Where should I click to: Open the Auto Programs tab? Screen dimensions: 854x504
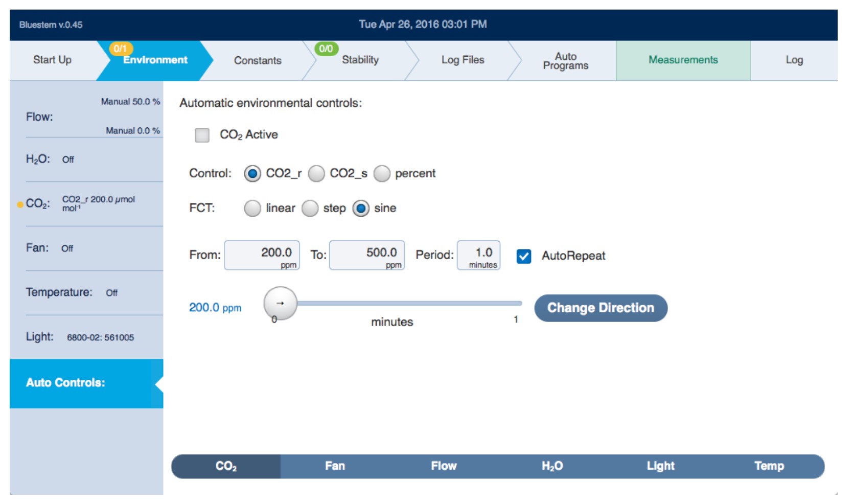565,61
